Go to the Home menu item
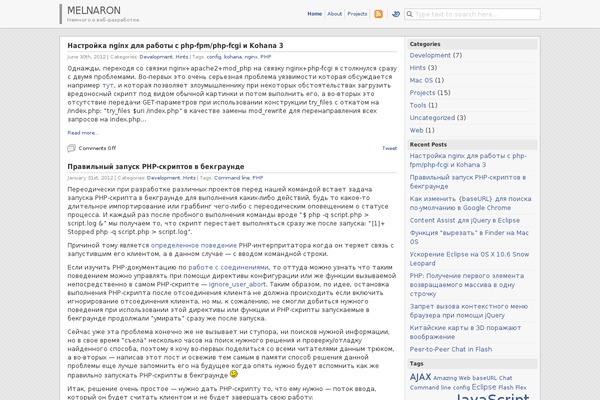 (315, 14)
